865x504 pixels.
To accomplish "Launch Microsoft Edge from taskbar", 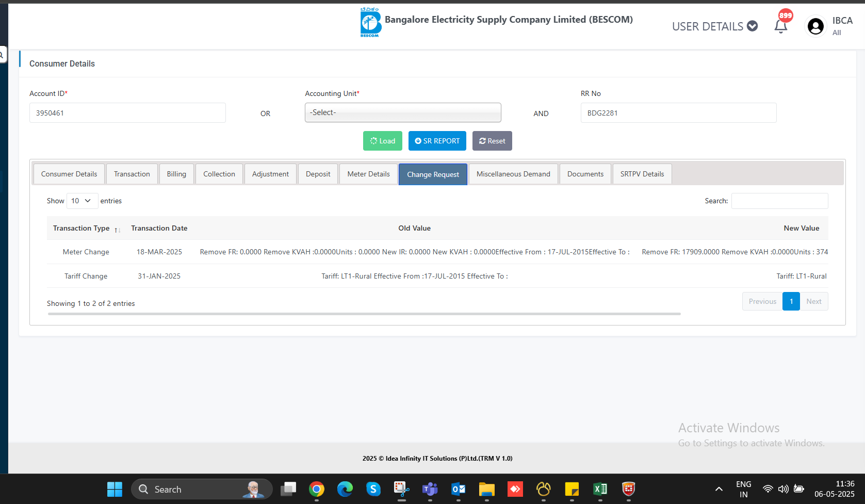I will (345, 489).
